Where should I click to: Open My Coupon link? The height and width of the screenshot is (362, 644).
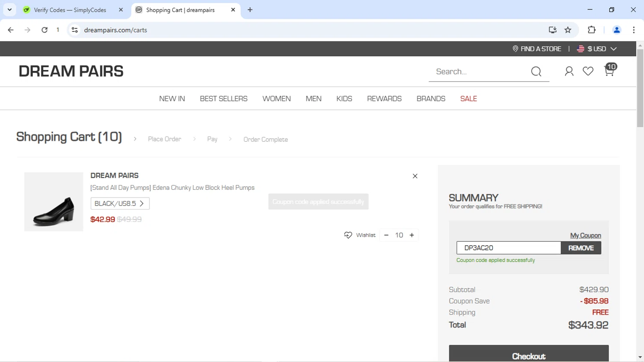pyautogui.click(x=586, y=235)
